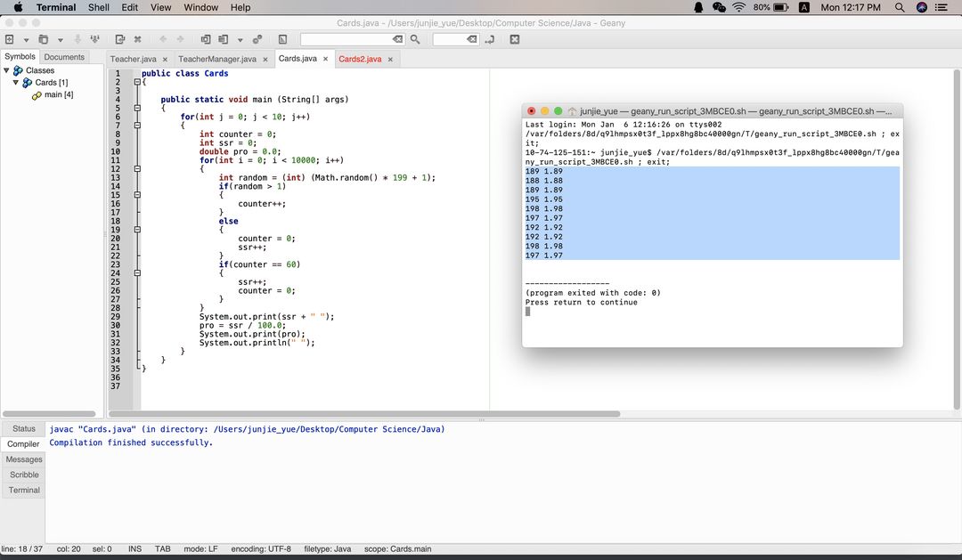The height and width of the screenshot is (560, 962).
Task: Open the Wi-Fi status menu
Action: click(x=739, y=7)
